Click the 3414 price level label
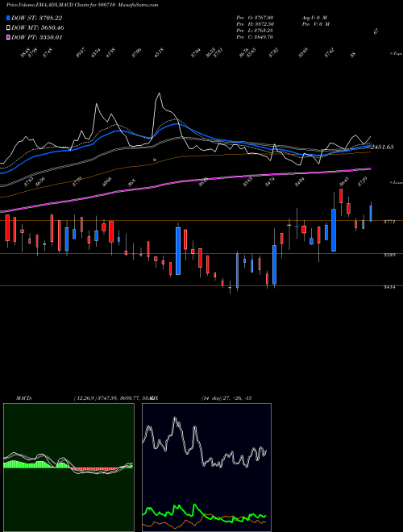The width and height of the screenshot is (403, 532). point(388,287)
